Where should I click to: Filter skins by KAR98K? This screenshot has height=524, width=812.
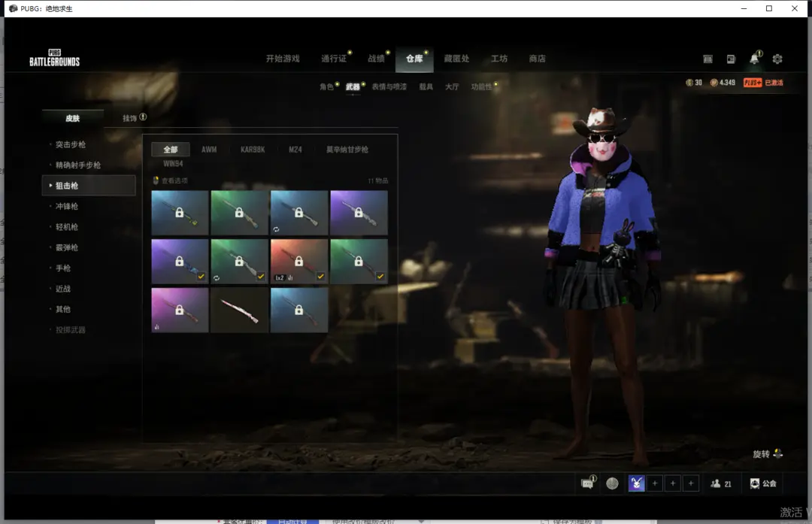point(253,150)
